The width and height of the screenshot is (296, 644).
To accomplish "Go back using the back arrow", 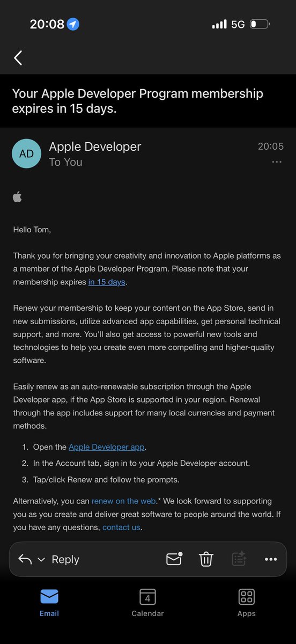I will point(18,58).
